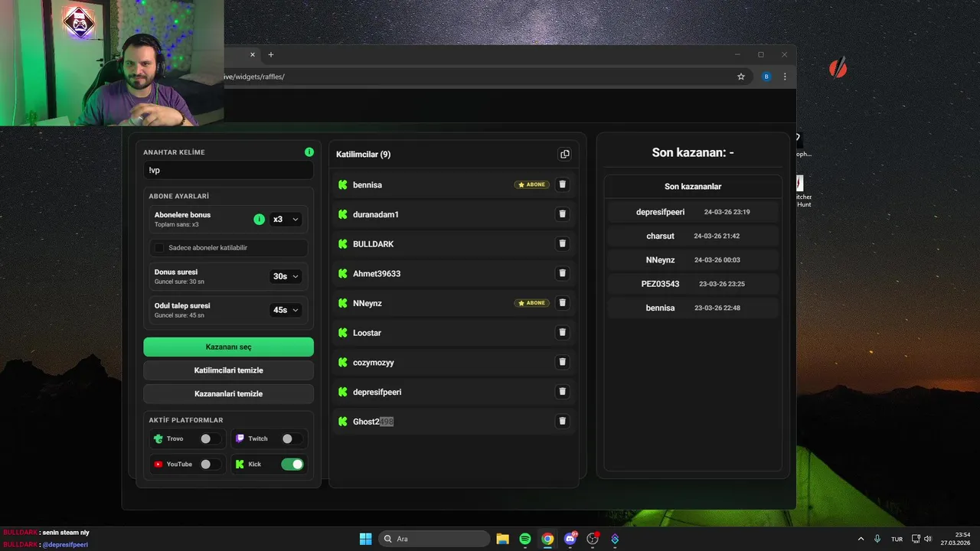Copy the Katilimcilar participant list
Viewport: 980px width, 551px height.
pyautogui.click(x=564, y=154)
